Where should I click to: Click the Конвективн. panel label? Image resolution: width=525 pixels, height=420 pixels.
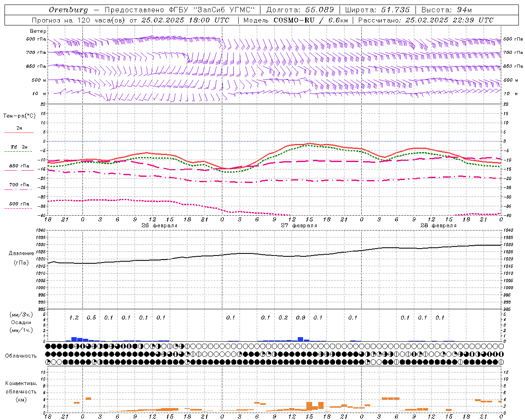tap(21, 383)
